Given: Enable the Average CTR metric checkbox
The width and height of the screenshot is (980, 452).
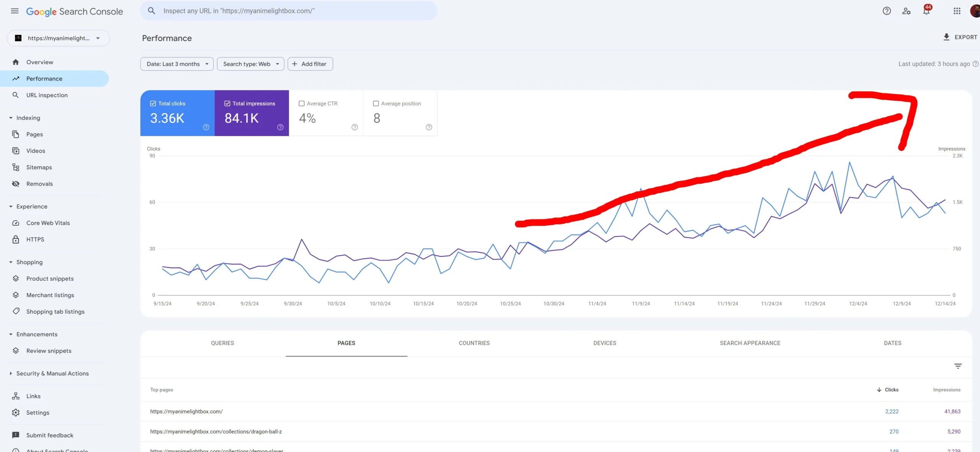Looking at the screenshot, I should click(x=302, y=103).
